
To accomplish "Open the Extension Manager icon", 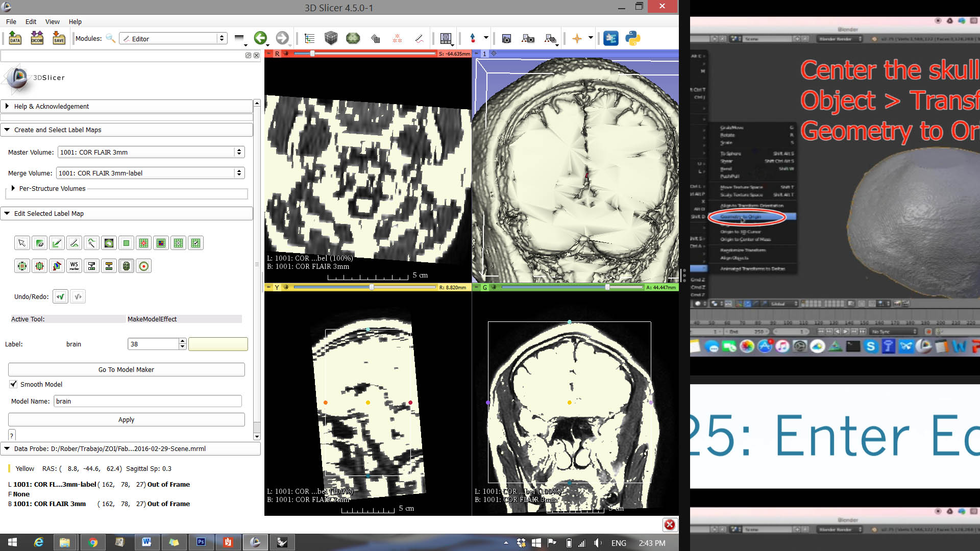I will tap(610, 38).
